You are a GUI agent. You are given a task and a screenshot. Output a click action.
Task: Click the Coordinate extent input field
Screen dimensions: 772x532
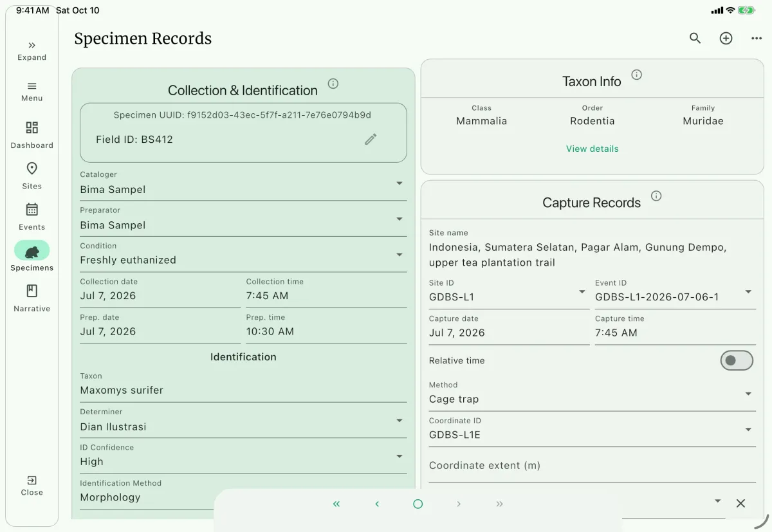tap(592, 467)
